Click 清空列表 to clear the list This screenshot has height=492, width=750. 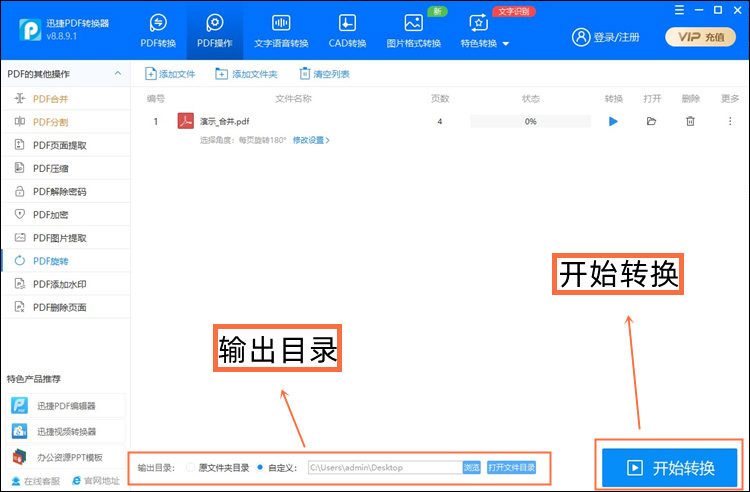click(324, 74)
